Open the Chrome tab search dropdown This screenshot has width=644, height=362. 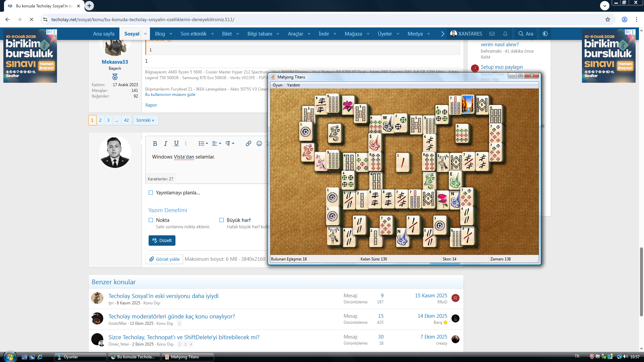pos(604,6)
